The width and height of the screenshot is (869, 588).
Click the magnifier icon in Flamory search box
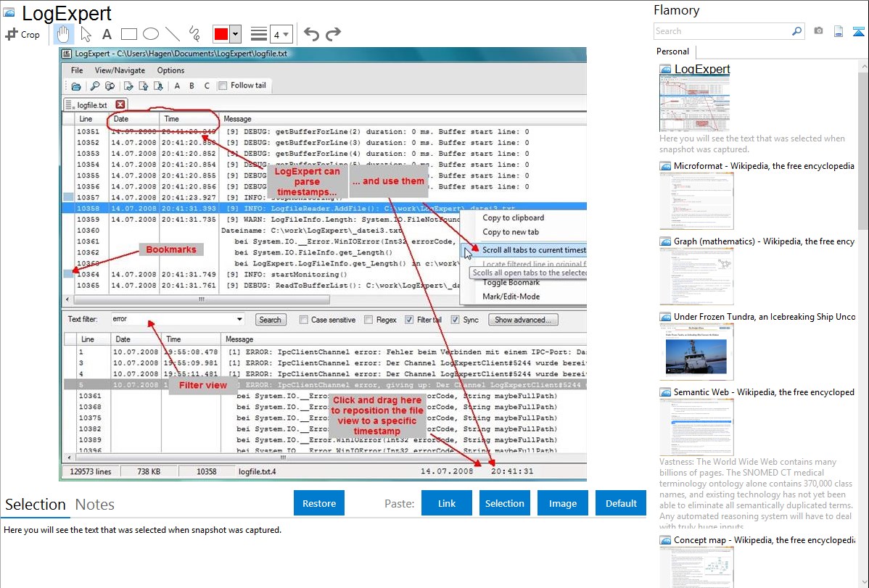click(x=796, y=31)
